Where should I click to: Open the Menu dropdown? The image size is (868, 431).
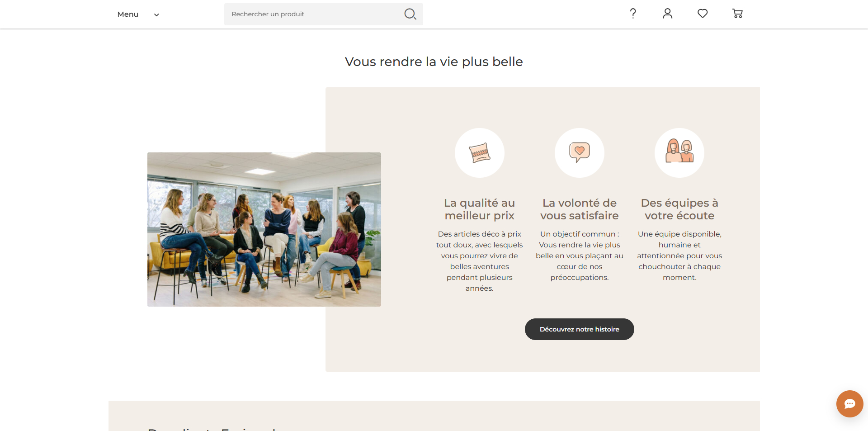tap(138, 14)
